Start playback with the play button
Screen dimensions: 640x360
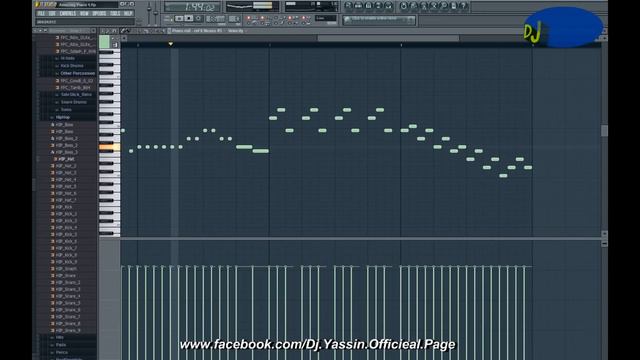click(x=179, y=19)
